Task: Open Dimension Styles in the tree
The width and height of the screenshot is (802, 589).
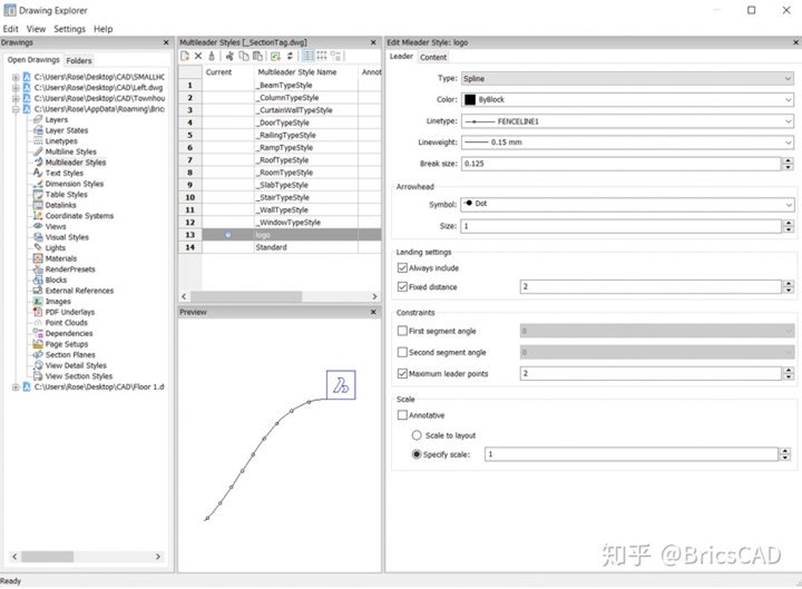Action: pos(74,184)
